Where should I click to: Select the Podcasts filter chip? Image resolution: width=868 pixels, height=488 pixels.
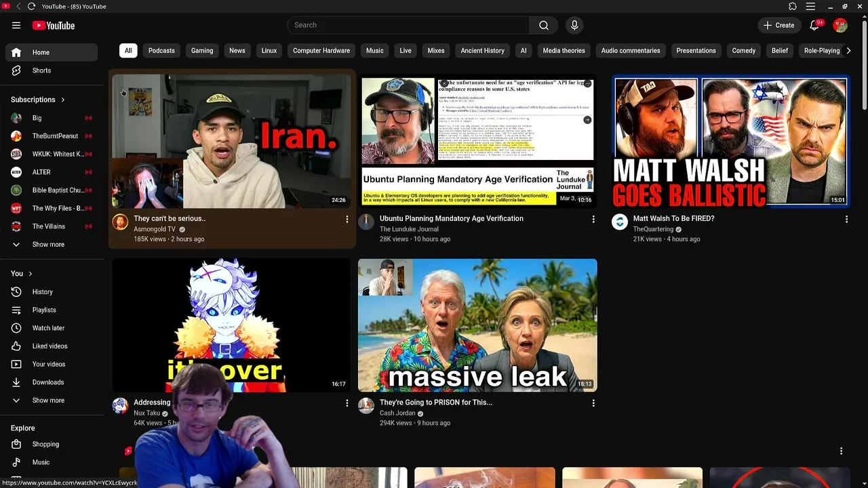point(161,51)
